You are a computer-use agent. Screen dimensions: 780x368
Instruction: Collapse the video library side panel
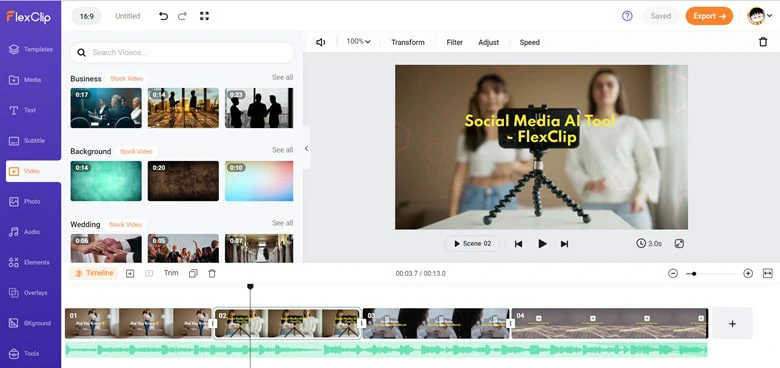click(x=306, y=148)
